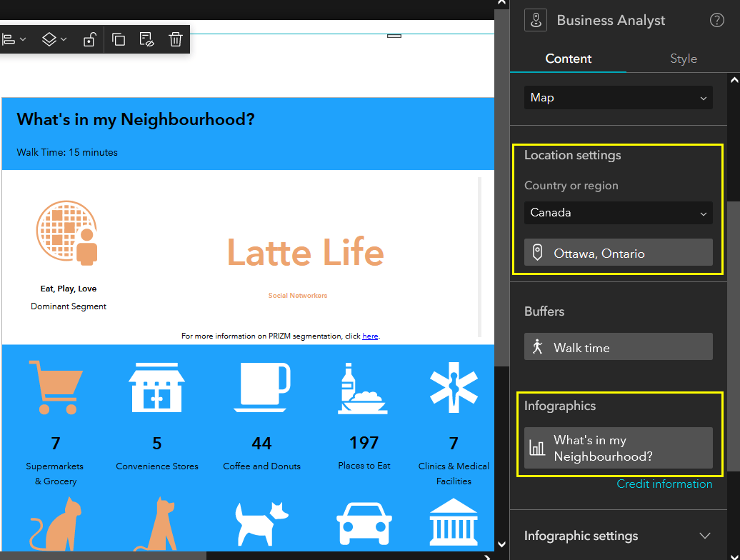Click the Clinics medical star icon
The image size is (740, 560).
point(454,387)
